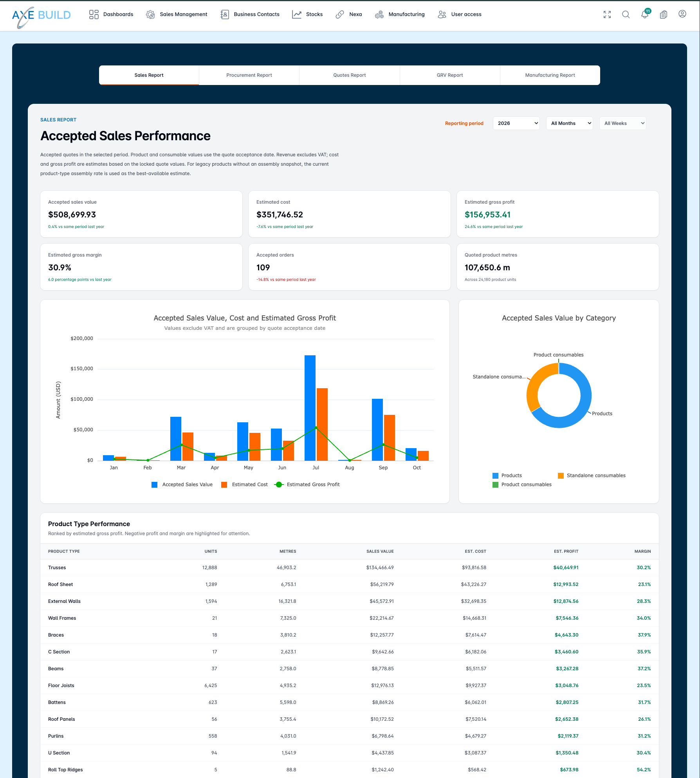Open the All Weeks dropdown
700x778 pixels.
coord(623,123)
